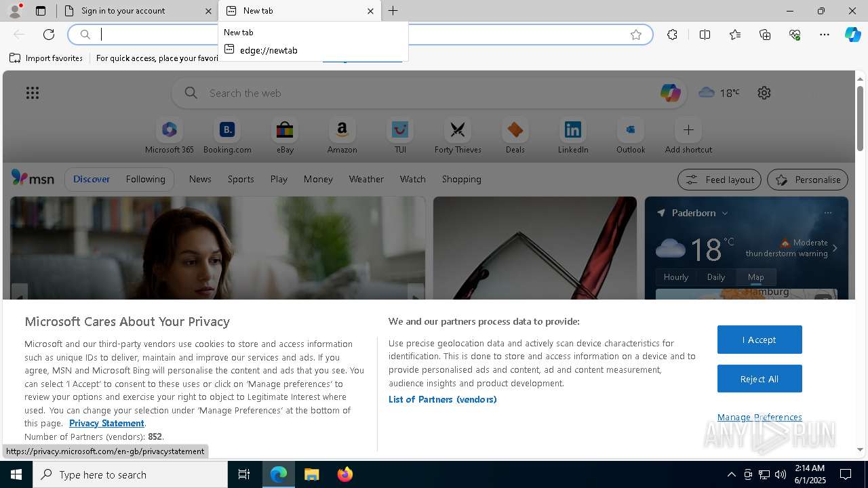Launch the Copilot sidebar icon
The width and height of the screenshot is (868, 488).
[852, 35]
